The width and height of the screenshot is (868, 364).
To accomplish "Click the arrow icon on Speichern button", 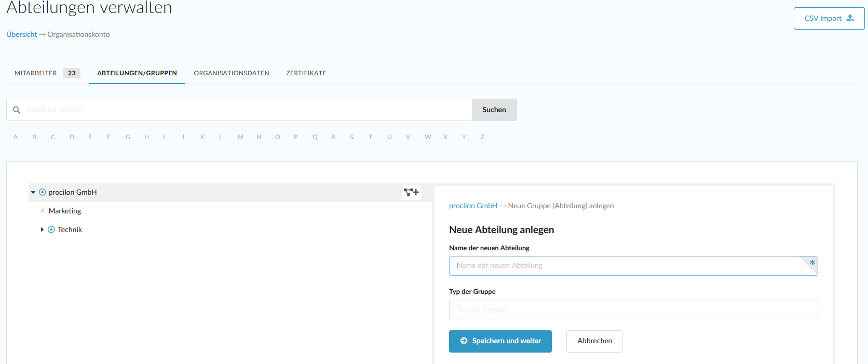I will (x=464, y=341).
